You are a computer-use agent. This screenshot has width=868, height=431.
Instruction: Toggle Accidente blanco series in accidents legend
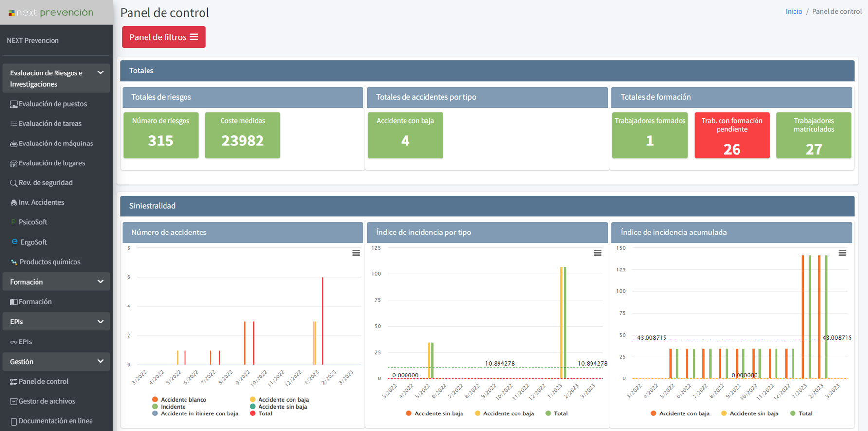tap(179, 399)
